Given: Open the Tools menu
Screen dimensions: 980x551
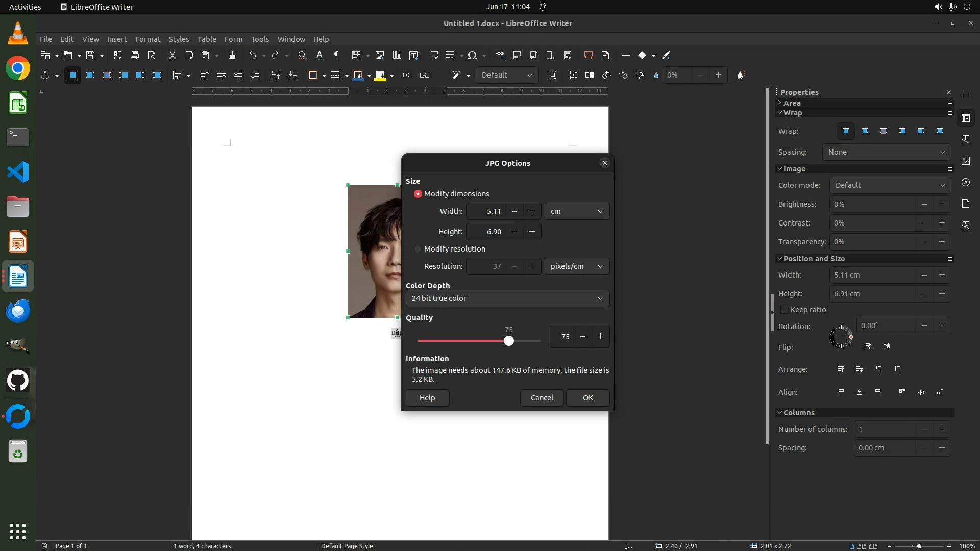Looking at the screenshot, I should (259, 39).
